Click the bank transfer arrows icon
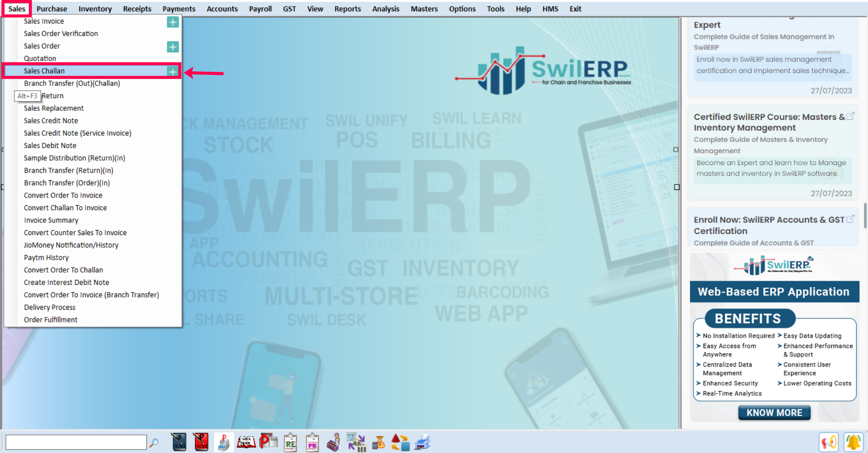The height and width of the screenshot is (453, 868). 356,442
